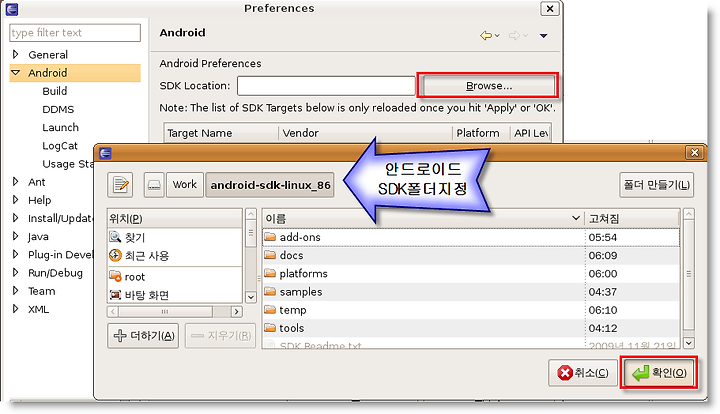
Task: Click the file list up scroll arrow
Action: pyautogui.click(x=688, y=214)
